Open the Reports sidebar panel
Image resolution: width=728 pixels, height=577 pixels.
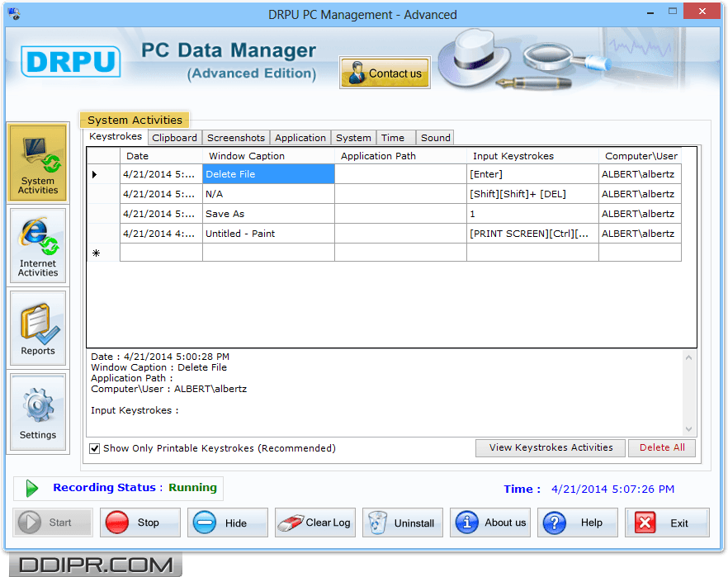tap(38, 329)
